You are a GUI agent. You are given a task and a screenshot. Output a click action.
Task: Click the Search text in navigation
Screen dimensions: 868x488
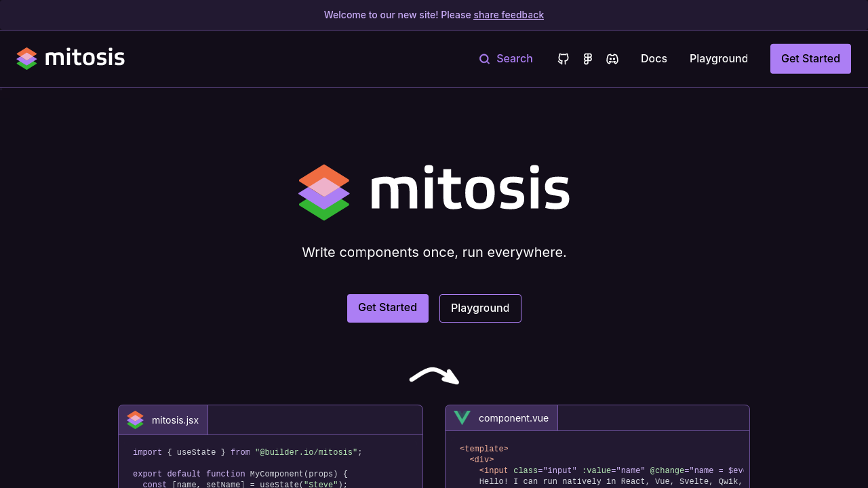(515, 59)
